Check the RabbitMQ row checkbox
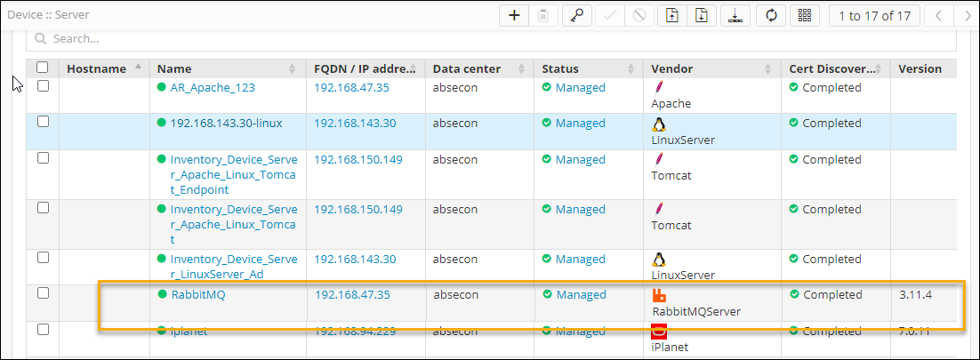The width and height of the screenshot is (980, 360). (43, 292)
